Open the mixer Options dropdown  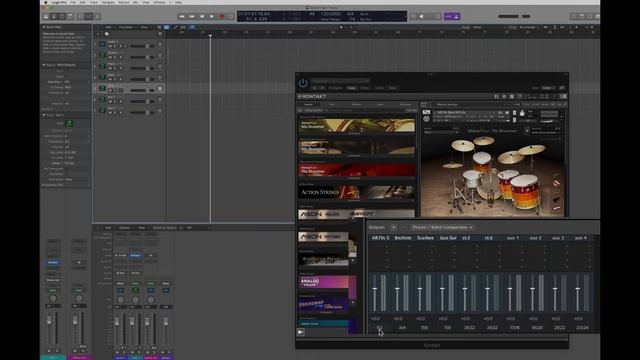[125, 228]
